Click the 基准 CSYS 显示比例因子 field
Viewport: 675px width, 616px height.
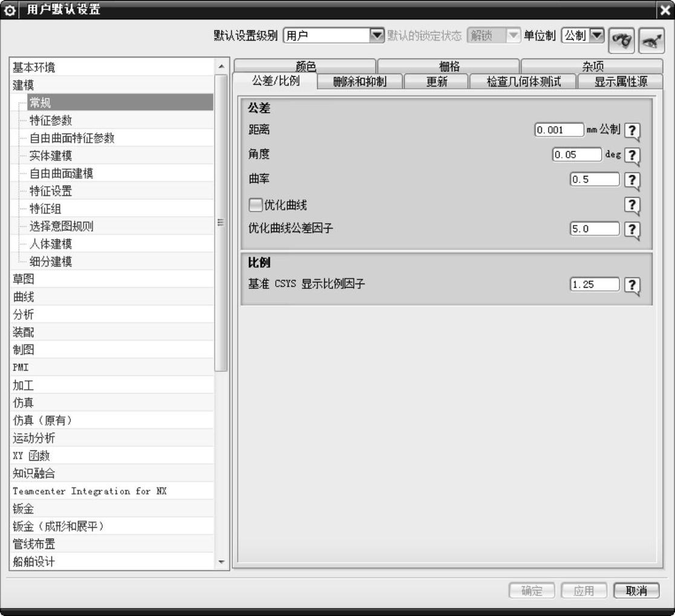tap(595, 284)
